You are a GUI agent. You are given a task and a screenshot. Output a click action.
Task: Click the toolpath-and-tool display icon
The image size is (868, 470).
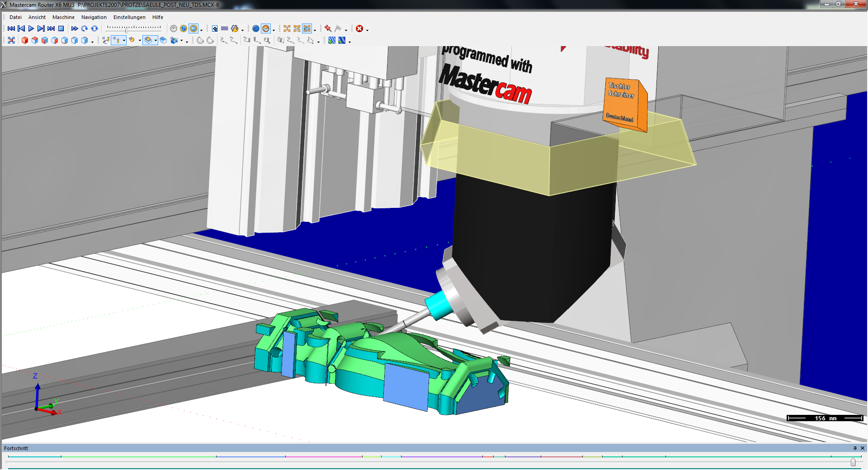point(106,40)
